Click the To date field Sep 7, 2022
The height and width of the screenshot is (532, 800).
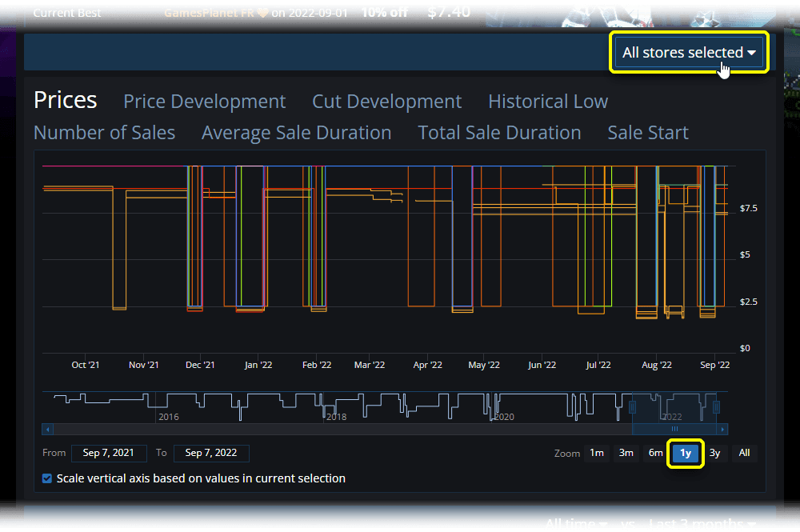pos(211,453)
